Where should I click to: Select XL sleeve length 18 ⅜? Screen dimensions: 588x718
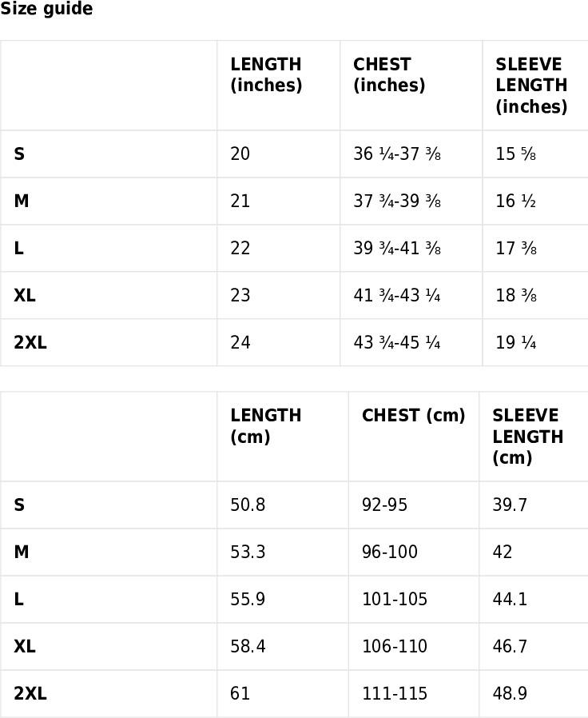click(516, 295)
